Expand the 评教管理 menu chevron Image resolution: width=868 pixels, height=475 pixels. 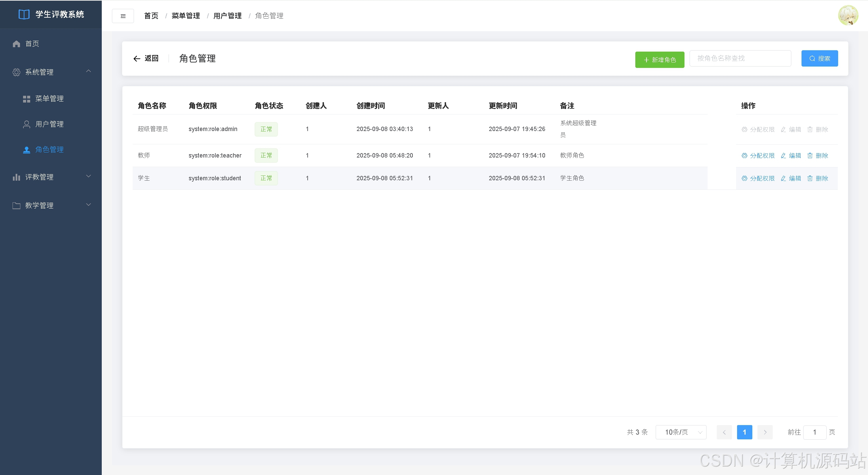[89, 176]
